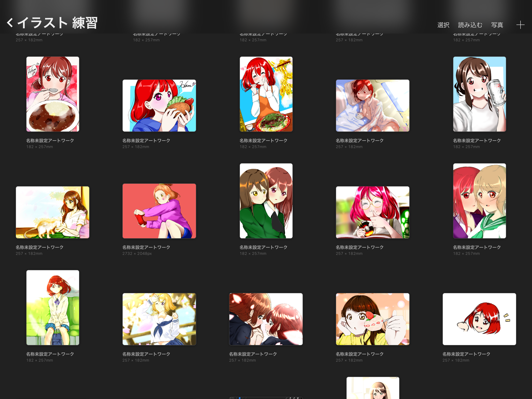Open artwork with red background and purple hoodie

(x=159, y=211)
